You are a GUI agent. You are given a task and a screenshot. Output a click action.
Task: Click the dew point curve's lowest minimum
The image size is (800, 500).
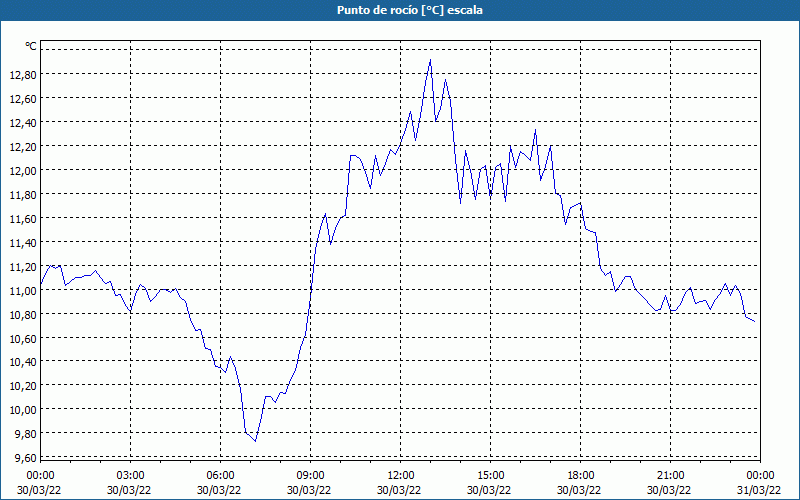[x=256, y=441]
